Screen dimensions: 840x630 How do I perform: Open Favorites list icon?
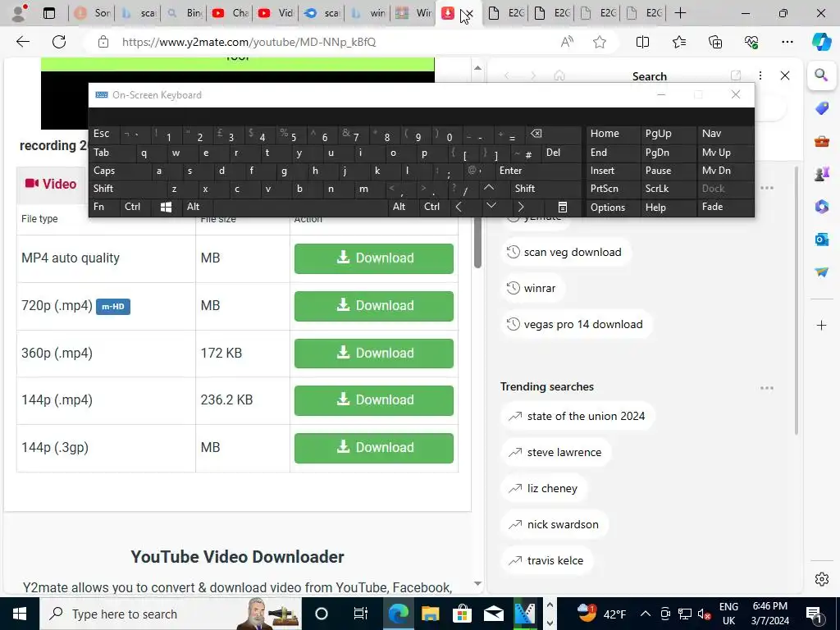pos(678,42)
